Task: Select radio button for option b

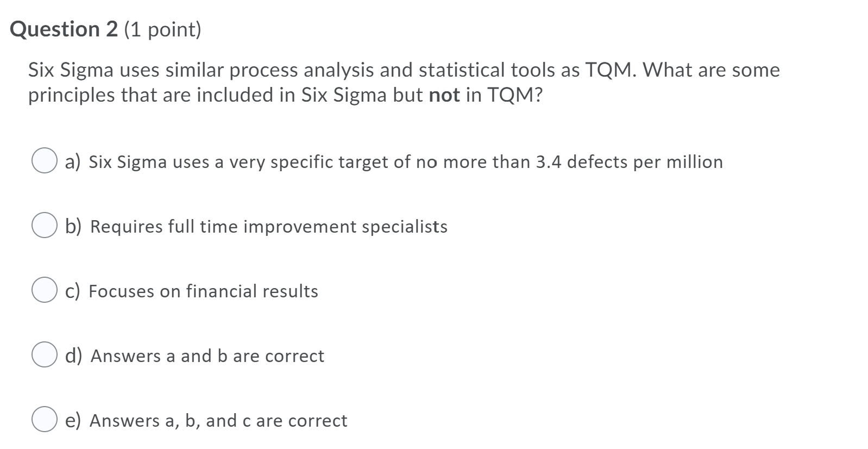Action: click(45, 226)
